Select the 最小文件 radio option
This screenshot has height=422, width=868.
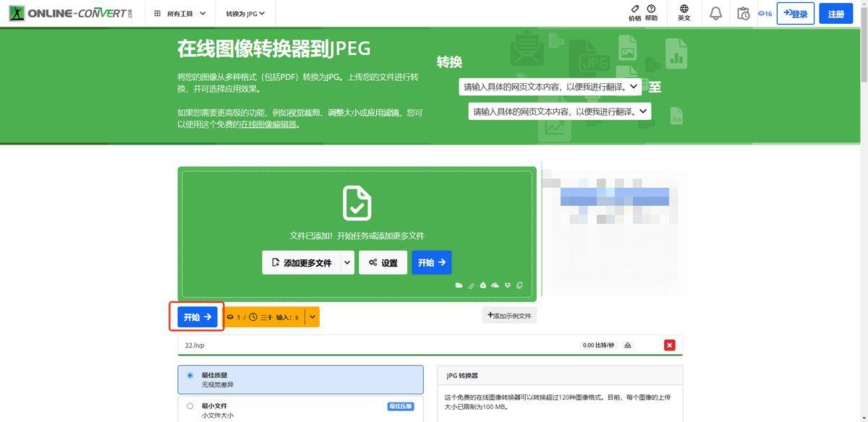tap(190, 406)
